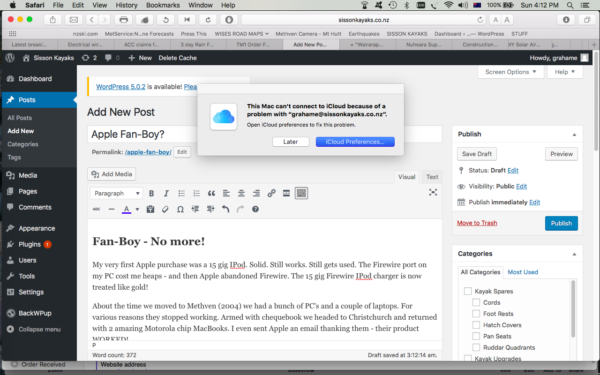Open the Most Used categories tab

pyautogui.click(x=523, y=272)
